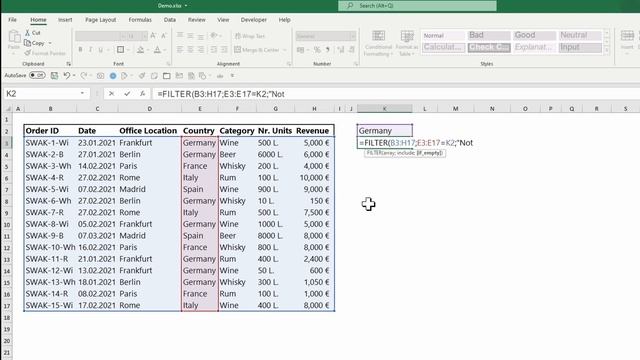The height and width of the screenshot is (360, 640).
Task: Open the Clipboard dialog launcher
Action: coord(68,64)
